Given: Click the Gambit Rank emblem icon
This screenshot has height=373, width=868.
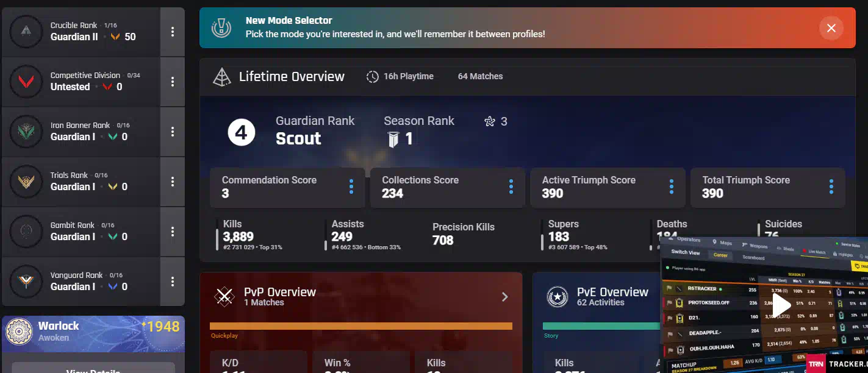Looking at the screenshot, I should tap(26, 232).
